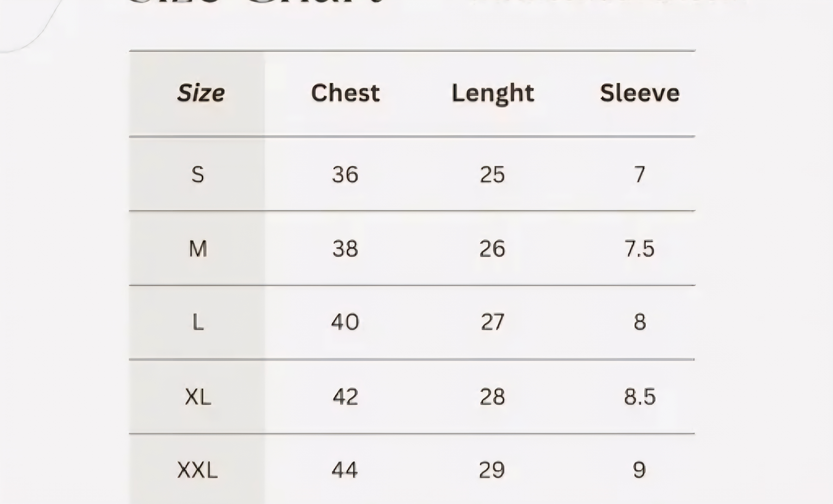Viewport: 833px width, 504px height.
Task: Click sleeve value 9 in XXL row
Action: pyautogui.click(x=639, y=470)
